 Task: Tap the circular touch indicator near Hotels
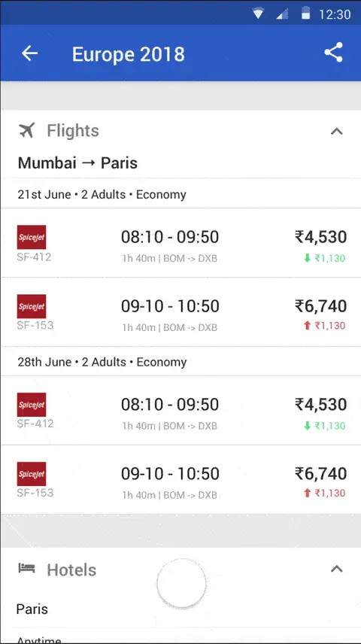[x=181, y=583]
